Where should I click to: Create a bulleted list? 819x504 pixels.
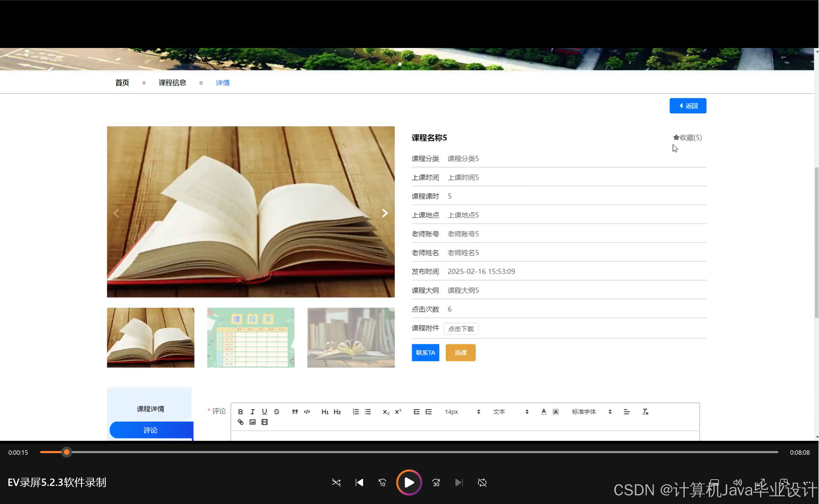368,412
